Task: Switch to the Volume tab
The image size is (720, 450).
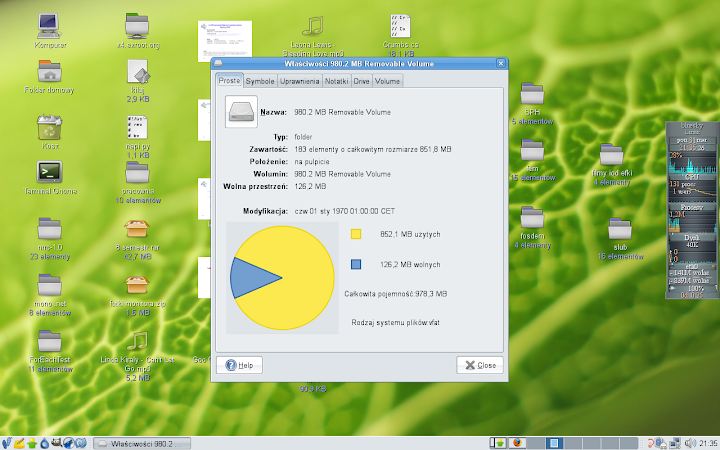Action: tap(388, 81)
